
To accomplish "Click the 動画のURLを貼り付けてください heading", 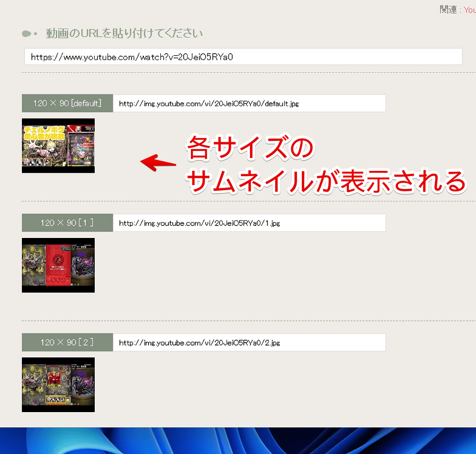I will pyautogui.click(x=124, y=34).
